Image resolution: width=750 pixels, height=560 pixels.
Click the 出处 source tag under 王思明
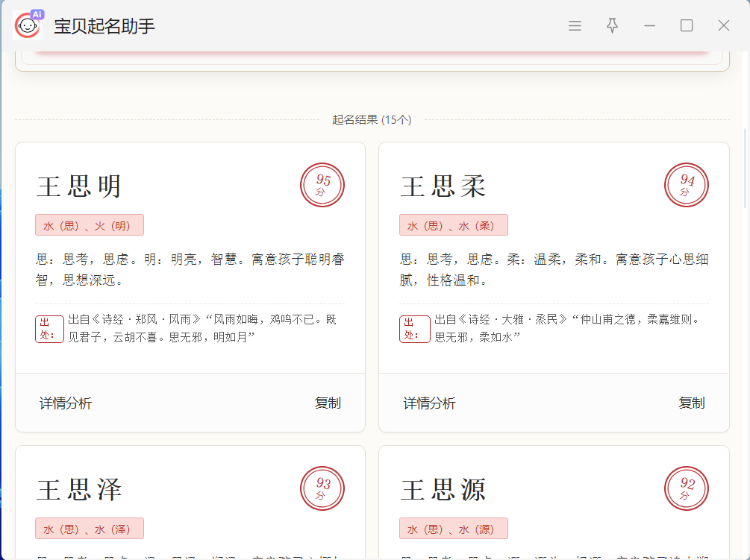tap(49, 329)
